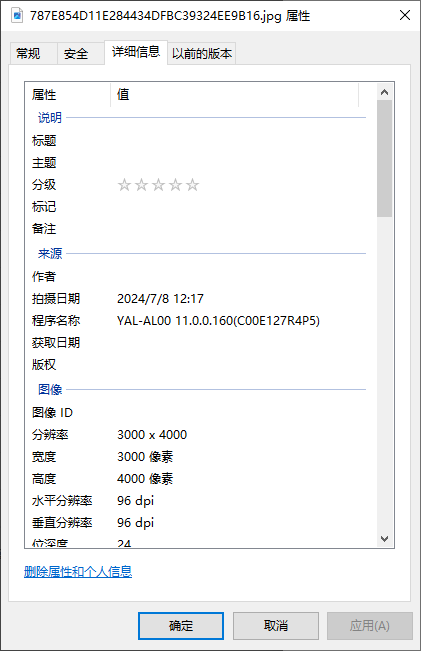Click the 应用(A) button
Screen dimensions: 421x651
[x=370, y=626]
